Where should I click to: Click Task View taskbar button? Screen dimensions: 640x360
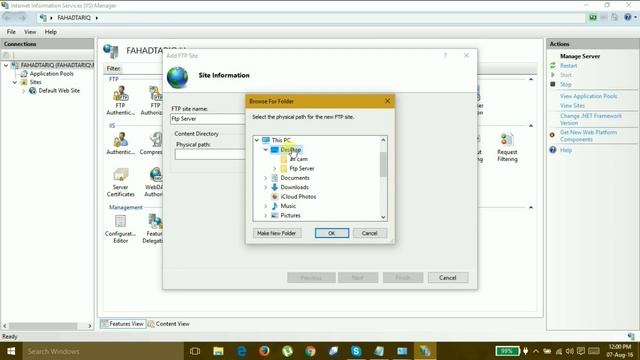pyautogui.click(x=195, y=351)
